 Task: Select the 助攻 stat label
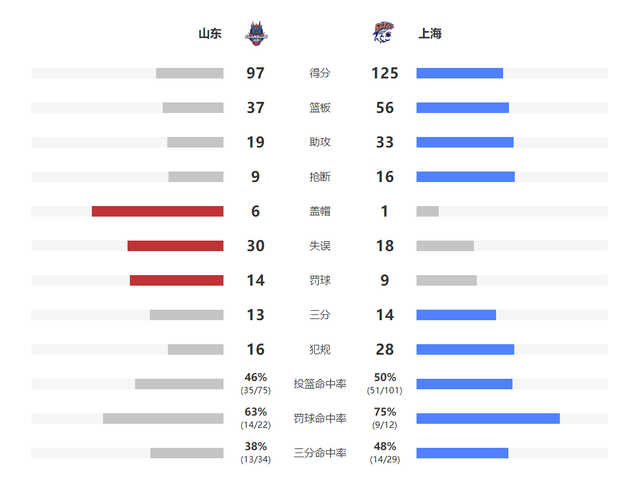(x=320, y=142)
